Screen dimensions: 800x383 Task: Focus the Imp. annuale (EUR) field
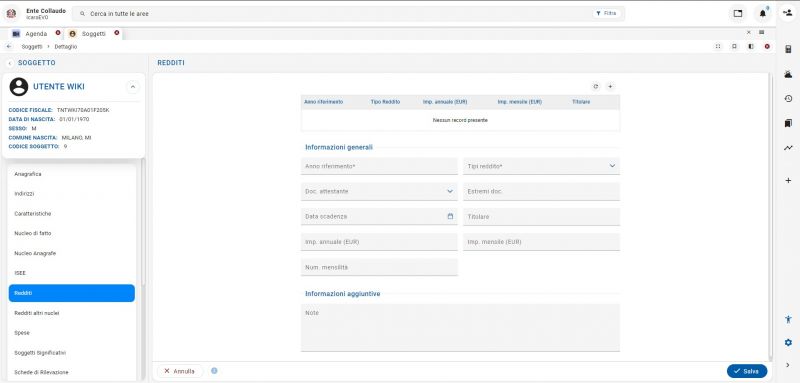point(379,242)
